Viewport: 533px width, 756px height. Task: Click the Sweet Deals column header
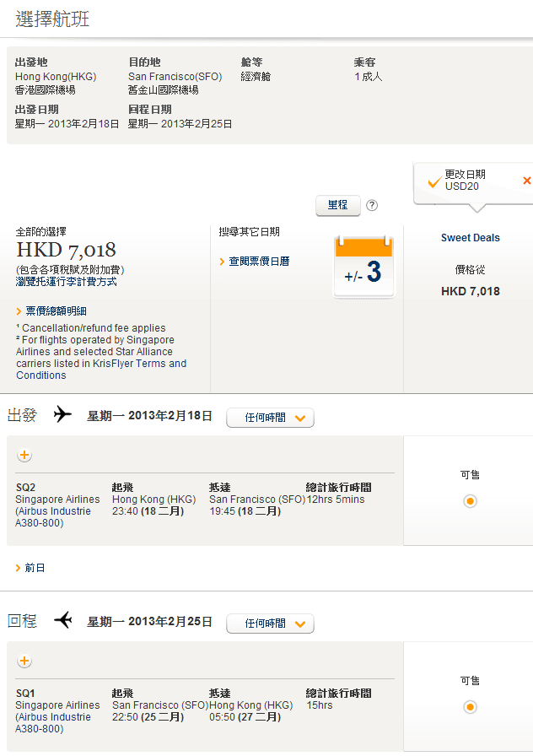click(470, 238)
